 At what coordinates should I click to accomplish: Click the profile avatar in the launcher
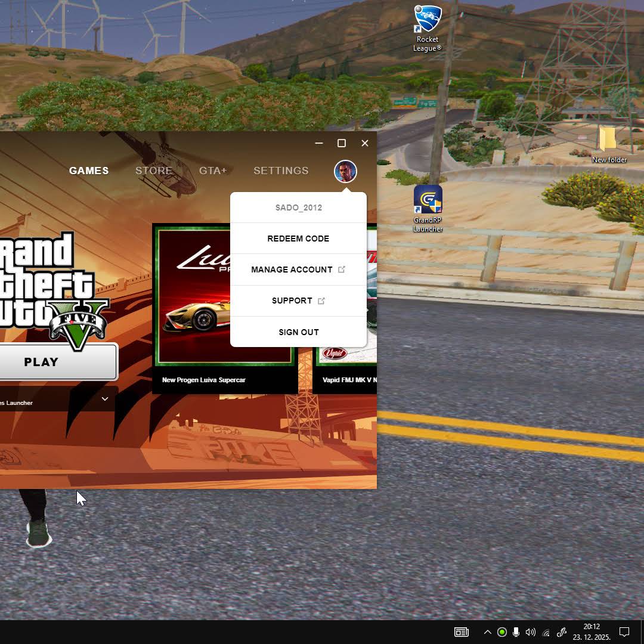click(345, 171)
